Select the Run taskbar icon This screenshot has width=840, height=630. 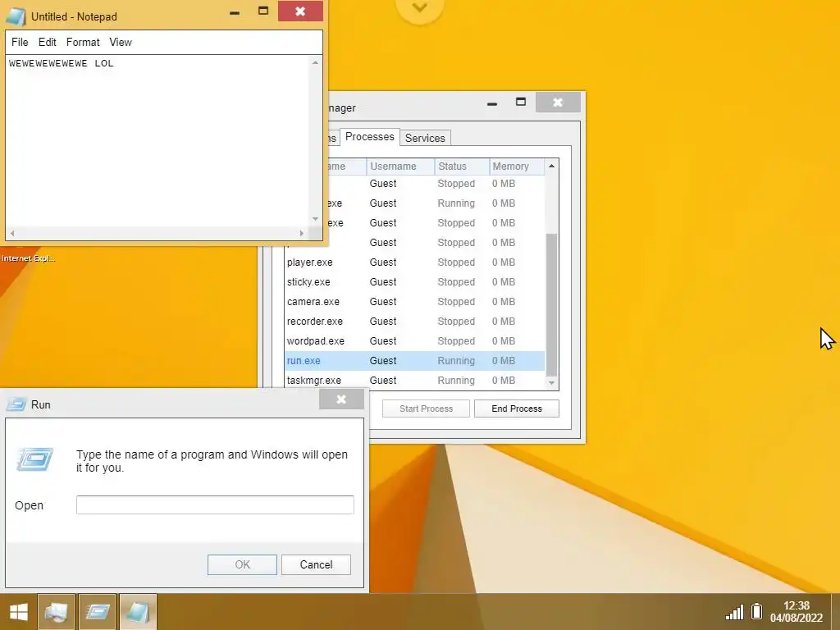(x=97, y=612)
